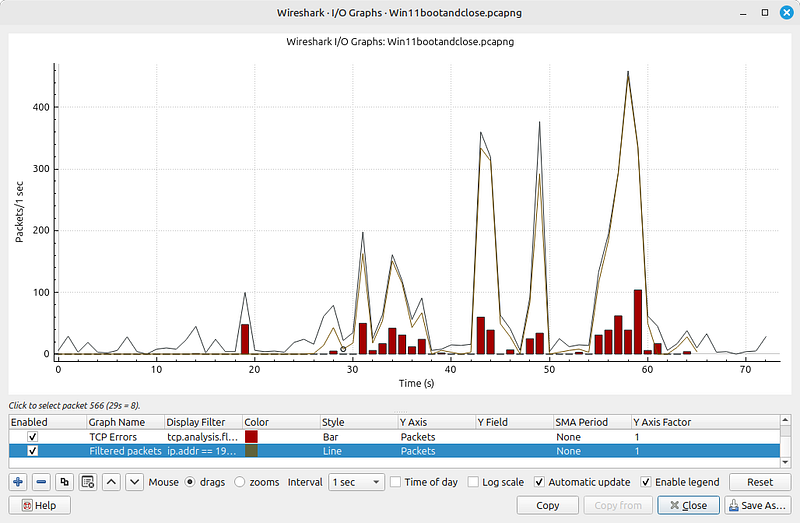Add a new graph with plus icon
Viewport: 800px width, 523px height.
(x=18, y=482)
